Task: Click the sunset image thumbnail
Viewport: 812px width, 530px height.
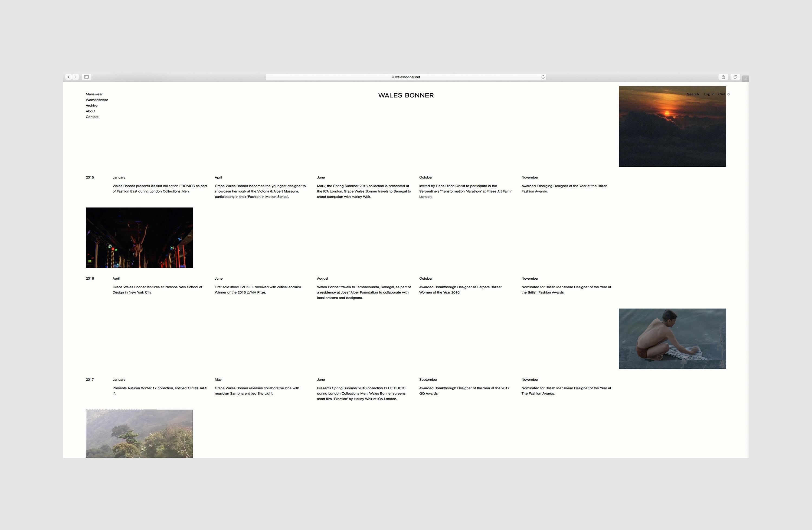Action: click(672, 133)
